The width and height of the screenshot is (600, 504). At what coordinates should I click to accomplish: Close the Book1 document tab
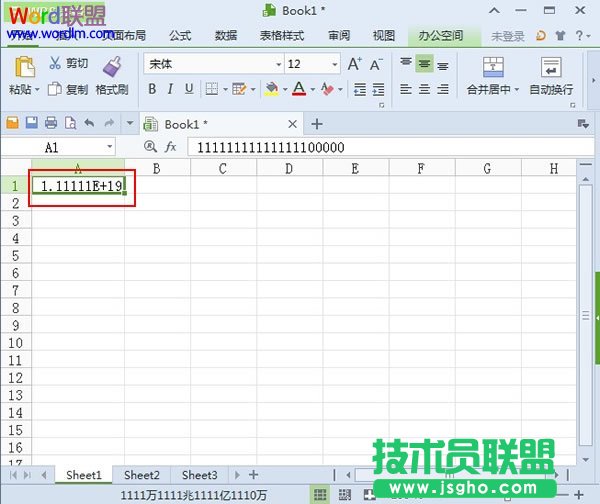point(292,124)
